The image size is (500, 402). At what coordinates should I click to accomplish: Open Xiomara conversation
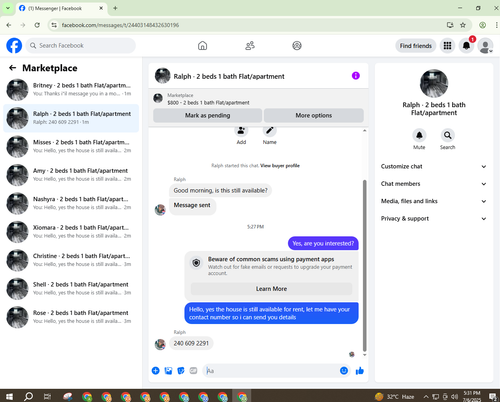coord(71,232)
